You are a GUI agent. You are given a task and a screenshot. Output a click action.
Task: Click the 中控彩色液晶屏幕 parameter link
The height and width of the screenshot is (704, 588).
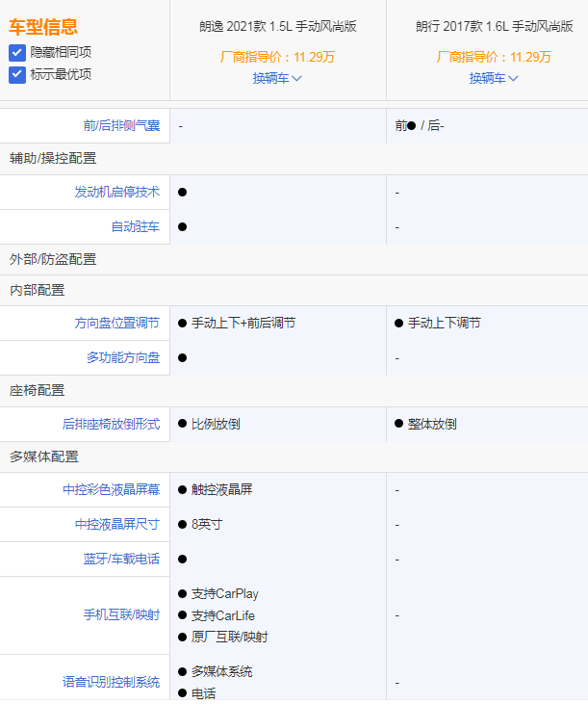(x=112, y=489)
